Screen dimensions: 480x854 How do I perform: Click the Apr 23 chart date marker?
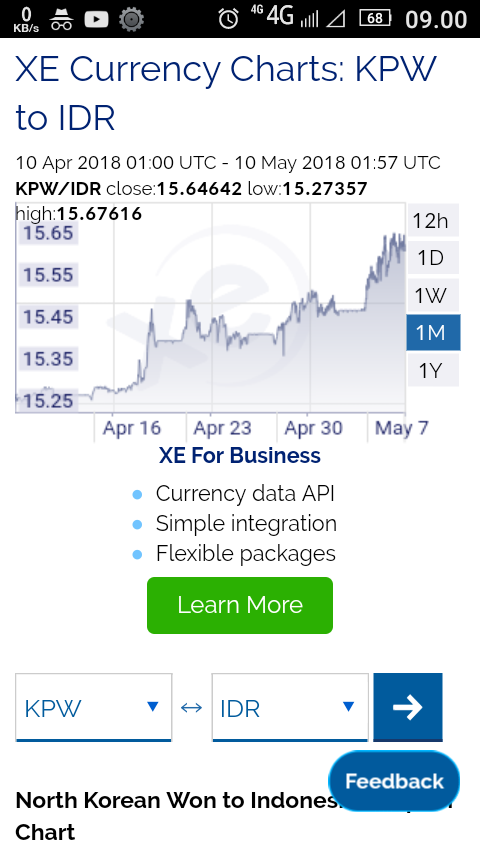[222, 428]
